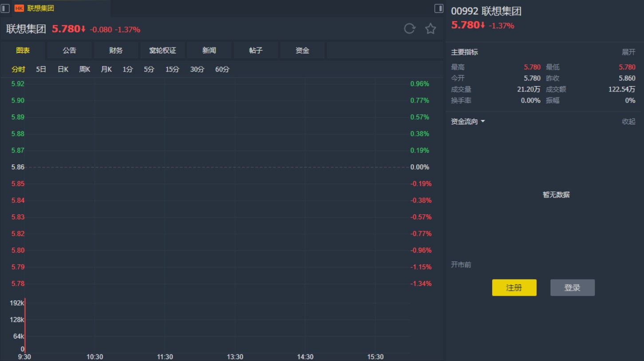Click the HK market badge on the tab

18,8
